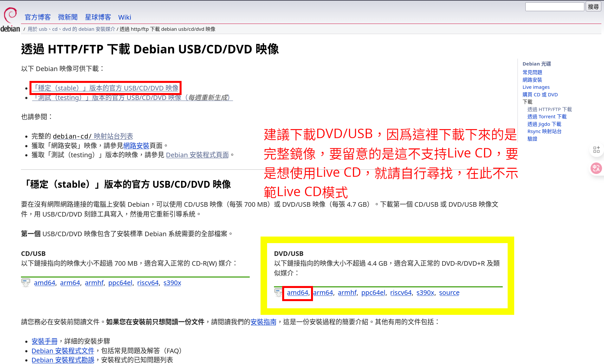Open Live images sidebar link
Viewport: 604px width, 364px height.
click(x=536, y=87)
